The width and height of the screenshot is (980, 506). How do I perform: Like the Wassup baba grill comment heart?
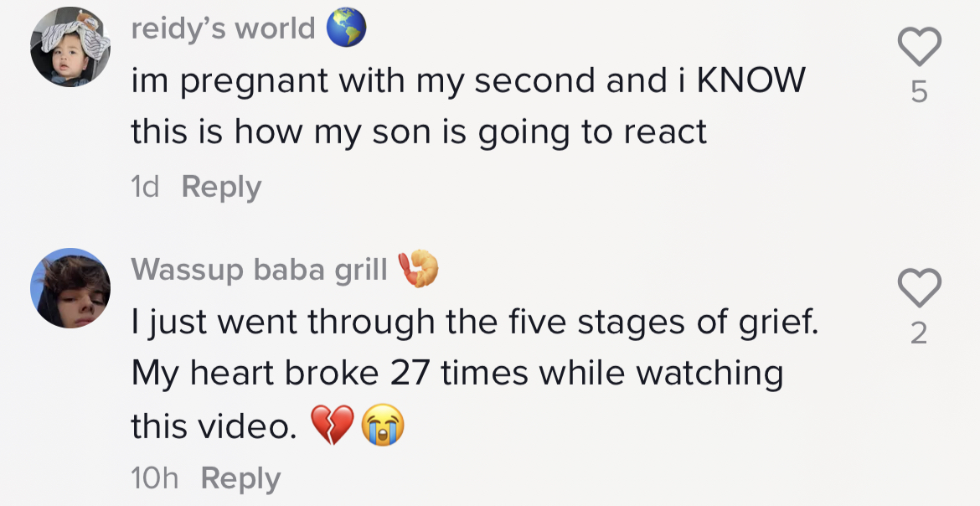coord(919,290)
